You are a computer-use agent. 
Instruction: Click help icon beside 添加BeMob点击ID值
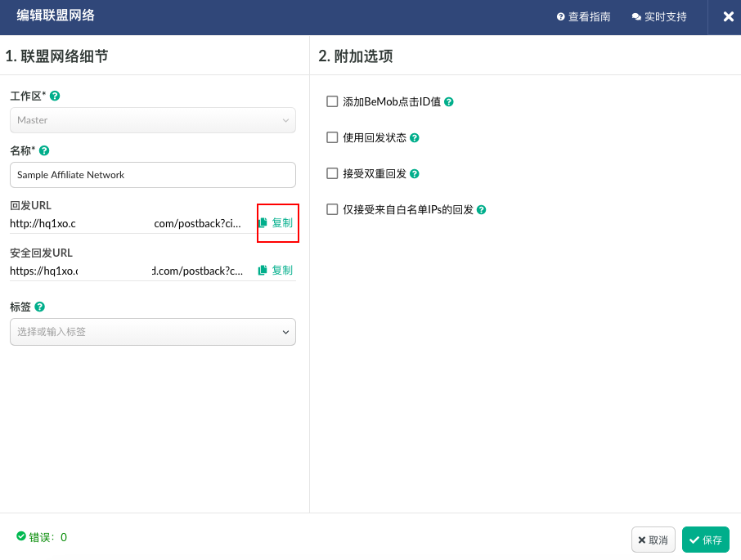pyautogui.click(x=449, y=101)
